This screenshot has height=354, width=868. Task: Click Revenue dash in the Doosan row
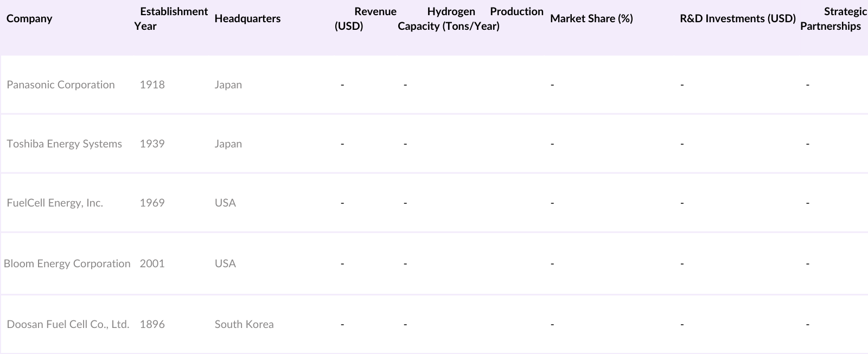tap(342, 324)
